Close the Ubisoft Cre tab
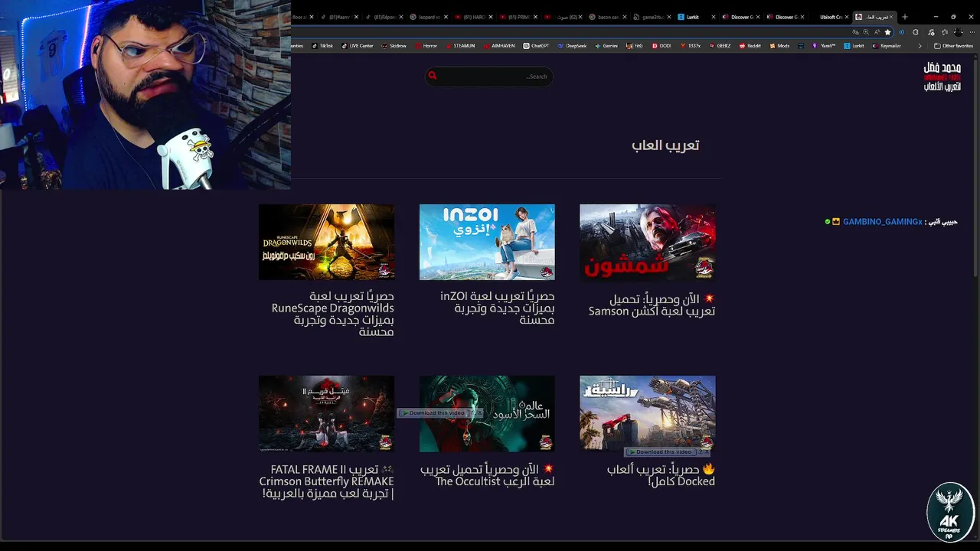Viewport: 980px width, 551px height. coord(847,17)
